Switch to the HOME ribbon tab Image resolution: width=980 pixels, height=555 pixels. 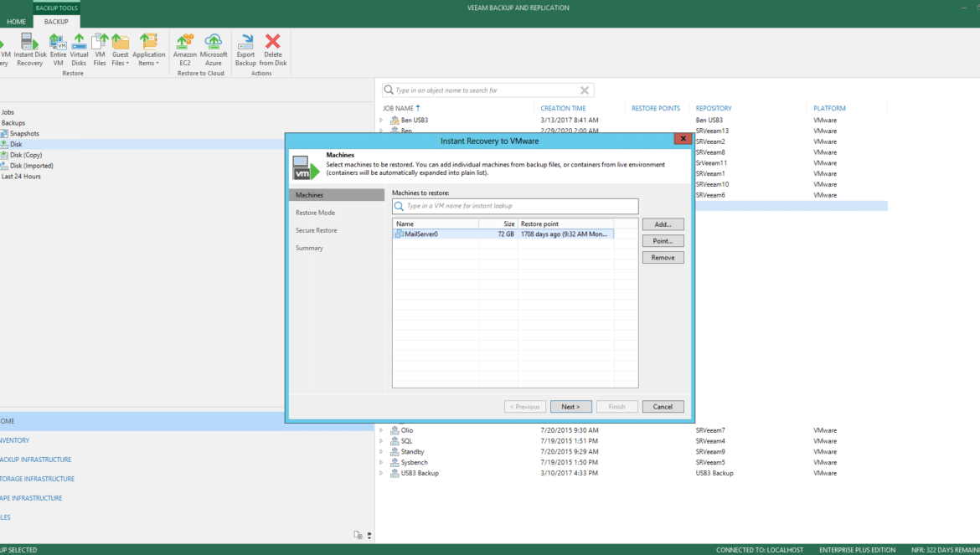click(x=16, y=22)
